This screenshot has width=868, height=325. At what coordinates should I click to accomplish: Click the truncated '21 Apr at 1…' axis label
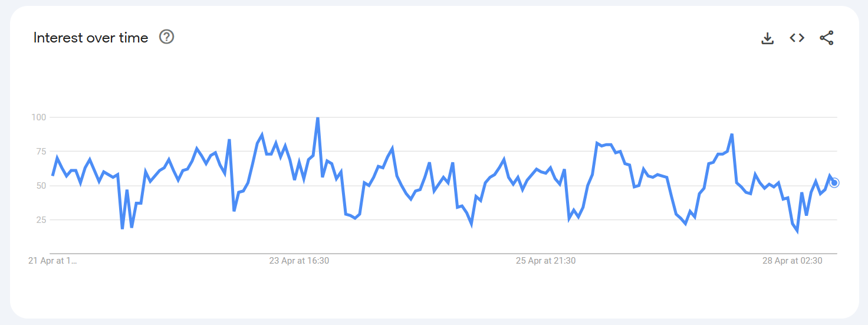pos(52,261)
